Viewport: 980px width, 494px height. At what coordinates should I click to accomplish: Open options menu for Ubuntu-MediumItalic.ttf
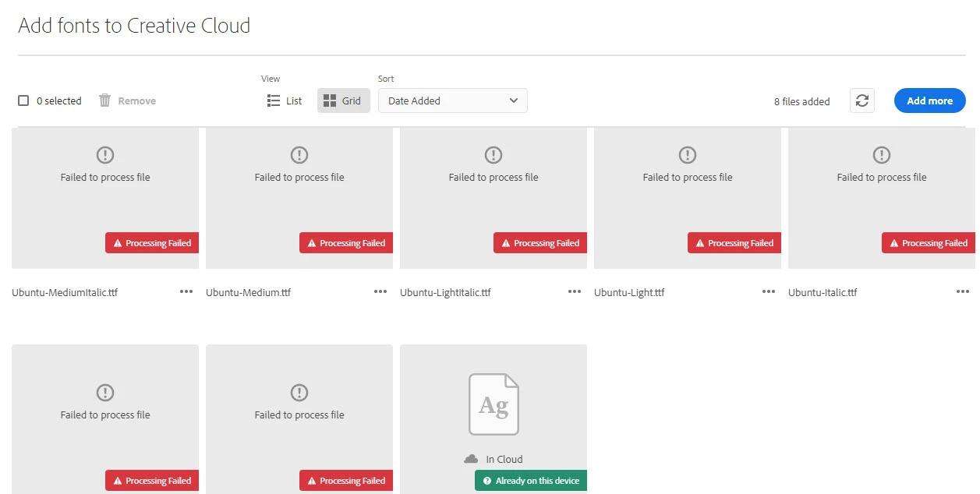(186, 291)
